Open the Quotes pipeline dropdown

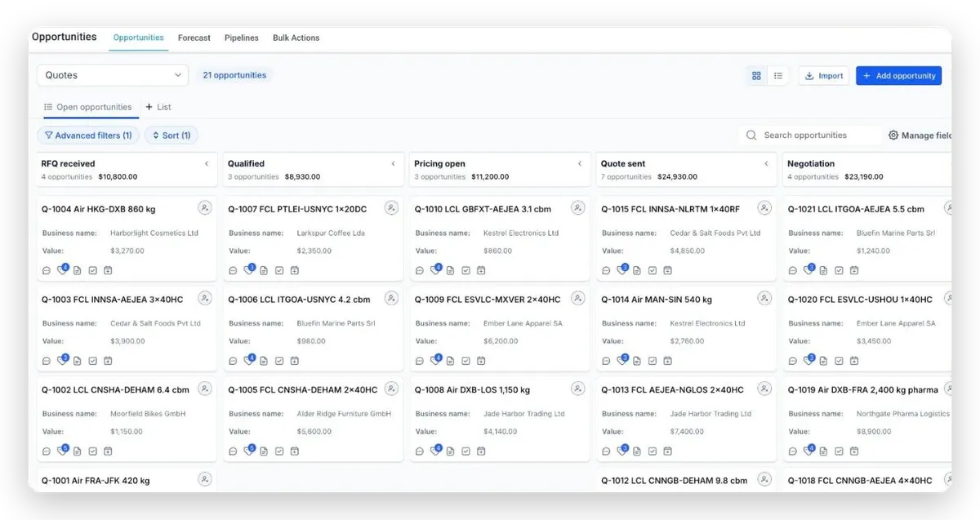(113, 75)
